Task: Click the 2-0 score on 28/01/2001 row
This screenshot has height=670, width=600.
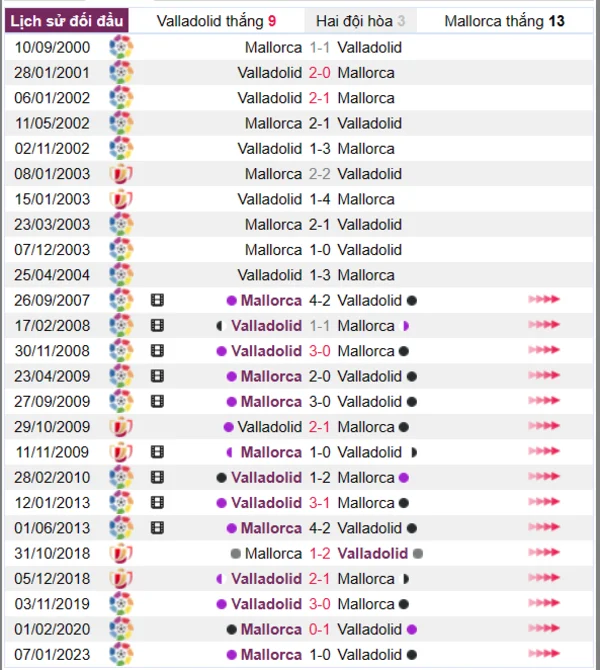Action: [320, 73]
